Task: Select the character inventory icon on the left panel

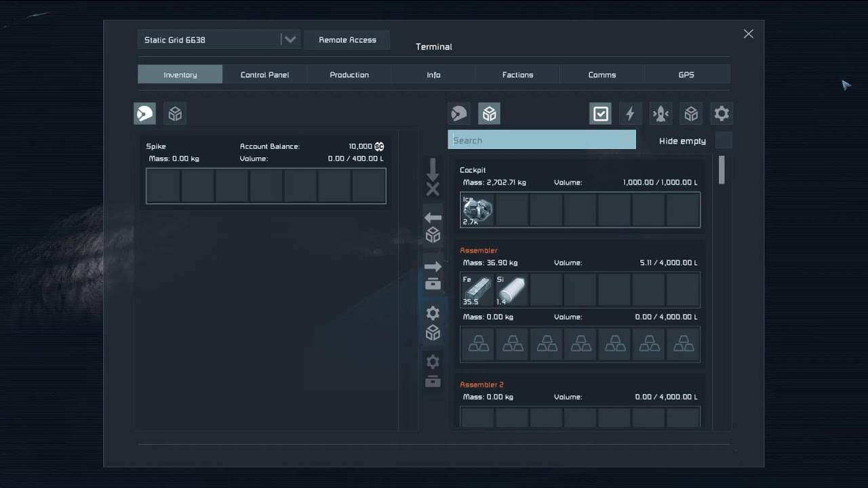Action: pyautogui.click(x=144, y=113)
